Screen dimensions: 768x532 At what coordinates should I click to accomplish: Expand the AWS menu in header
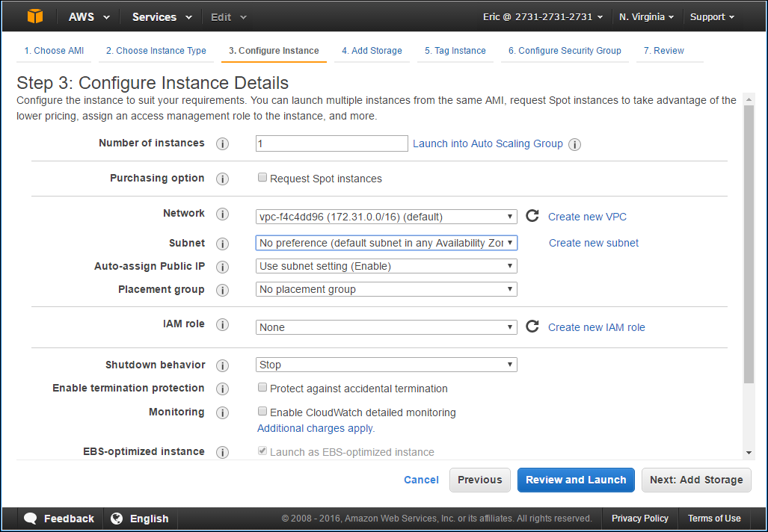(x=89, y=17)
